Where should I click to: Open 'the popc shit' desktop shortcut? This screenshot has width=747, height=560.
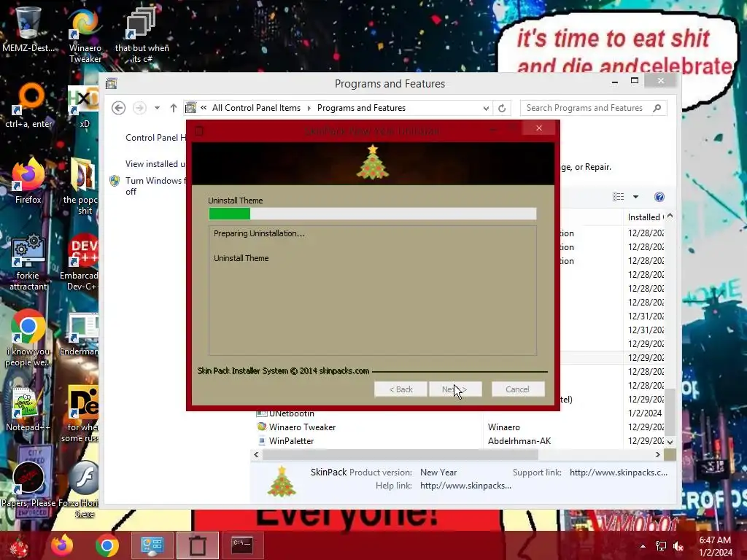click(82, 187)
